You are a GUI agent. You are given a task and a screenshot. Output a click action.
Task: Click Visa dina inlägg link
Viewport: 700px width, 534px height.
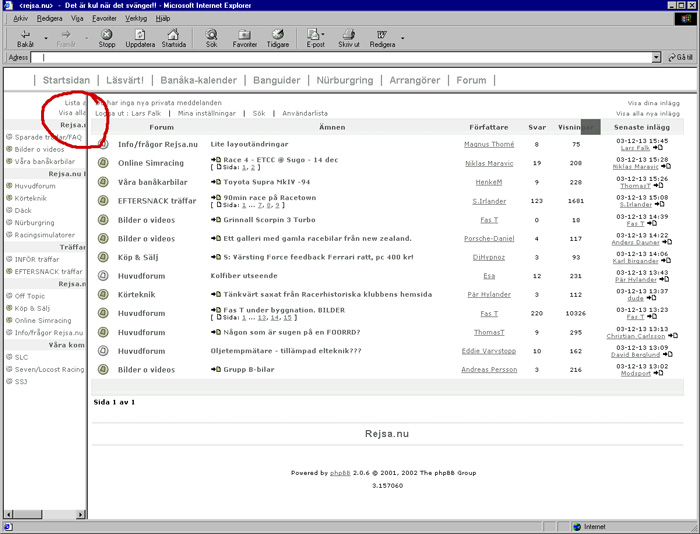point(654,103)
